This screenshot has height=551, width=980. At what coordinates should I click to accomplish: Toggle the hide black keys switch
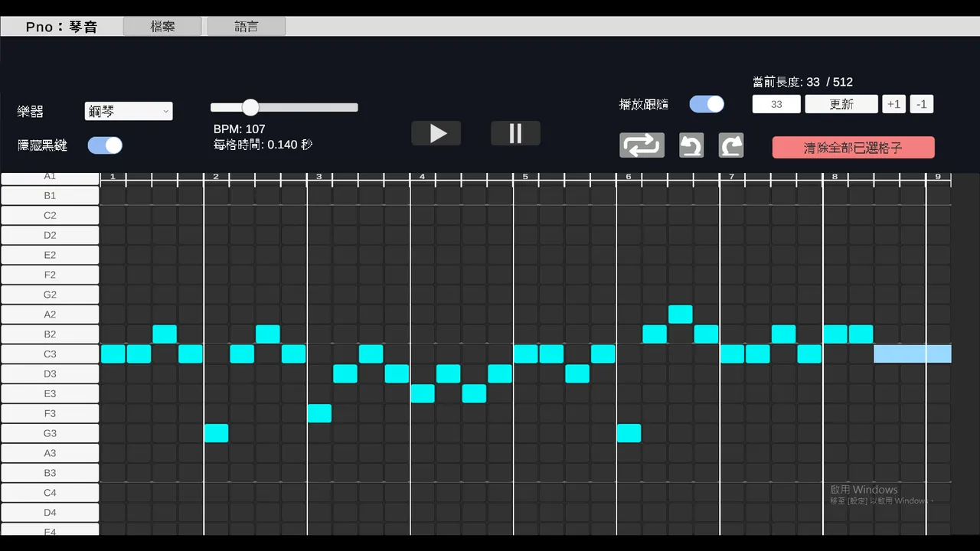point(105,145)
